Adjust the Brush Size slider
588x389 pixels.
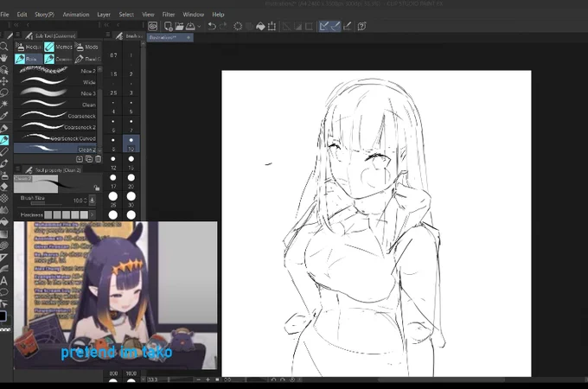click(x=46, y=203)
